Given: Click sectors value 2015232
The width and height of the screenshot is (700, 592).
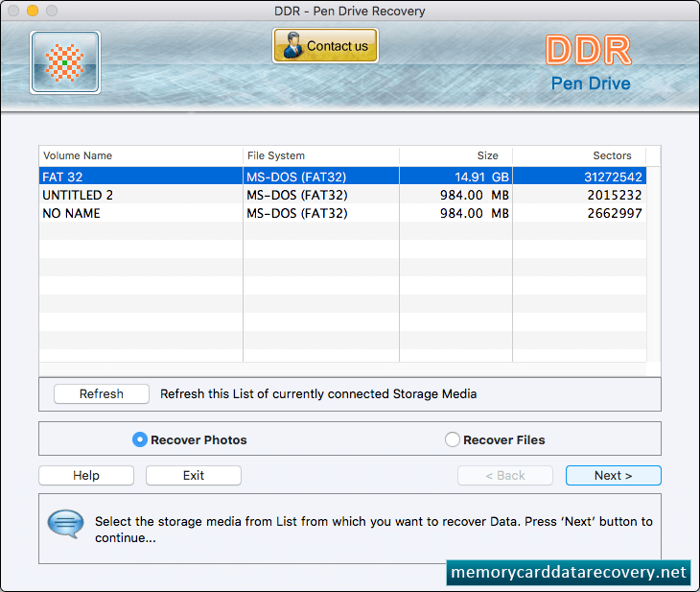Looking at the screenshot, I should (615, 195).
